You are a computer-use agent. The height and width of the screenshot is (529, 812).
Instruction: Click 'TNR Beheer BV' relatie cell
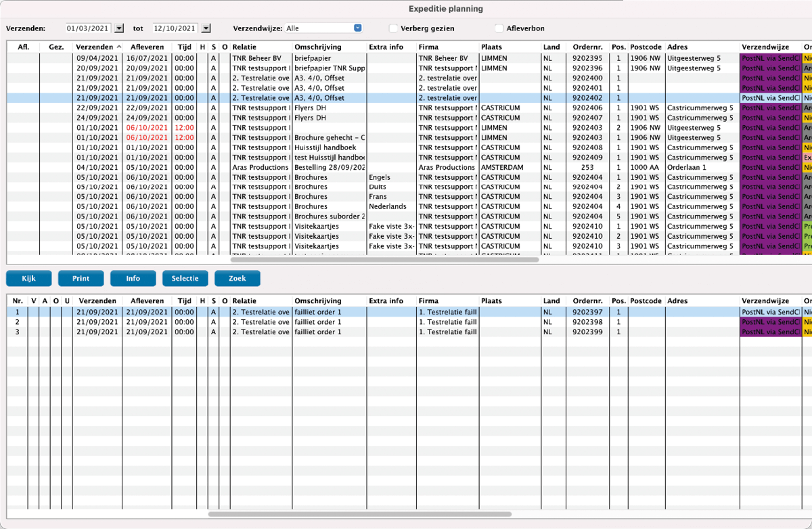coord(261,58)
